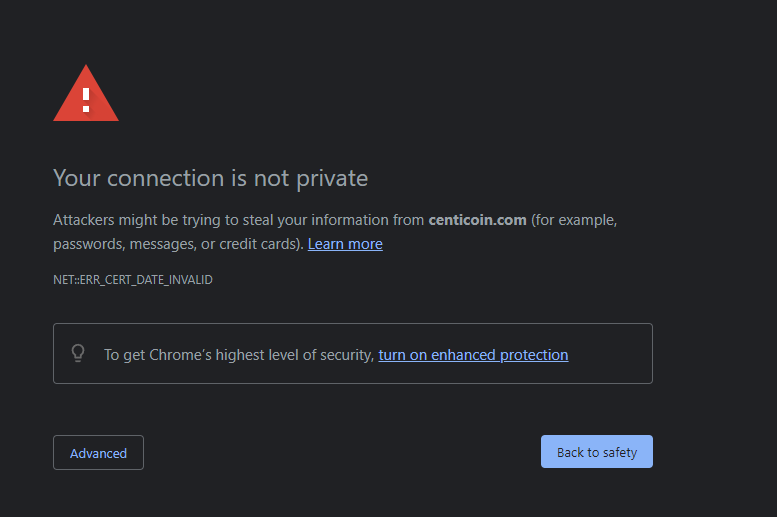Select the bold centicoin.com domain text
This screenshot has width=777, height=517.
coord(477,220)
